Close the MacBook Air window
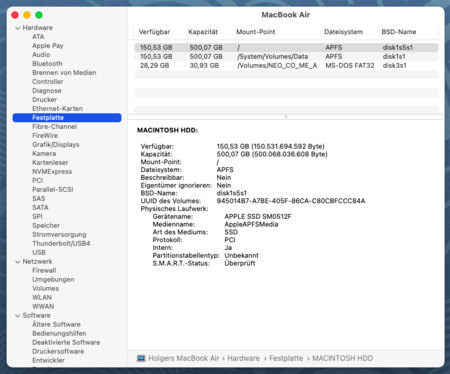 coord(15,15)
